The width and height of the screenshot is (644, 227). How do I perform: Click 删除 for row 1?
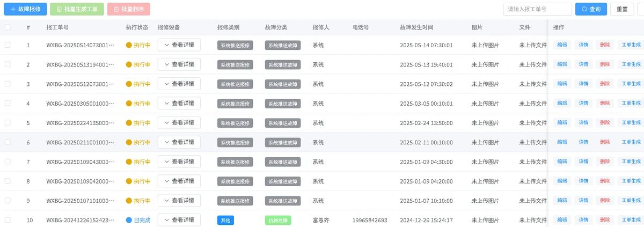pyautogui.click(x=605, y=45)
